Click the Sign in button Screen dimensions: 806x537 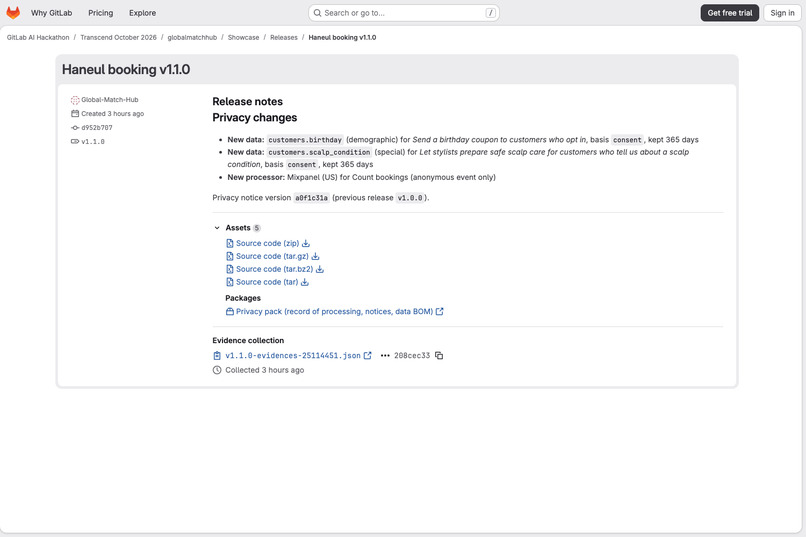click(x=782, y=13)
